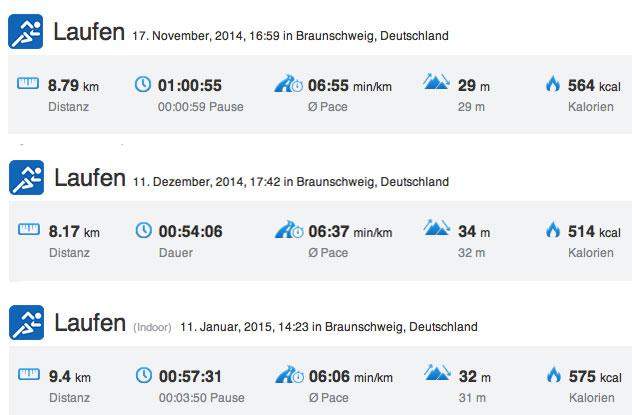Image resolution: width=632 pixels, height=415 pixels.
Task: Click the 06:06 min/km pace value
Action: (351, 377)
